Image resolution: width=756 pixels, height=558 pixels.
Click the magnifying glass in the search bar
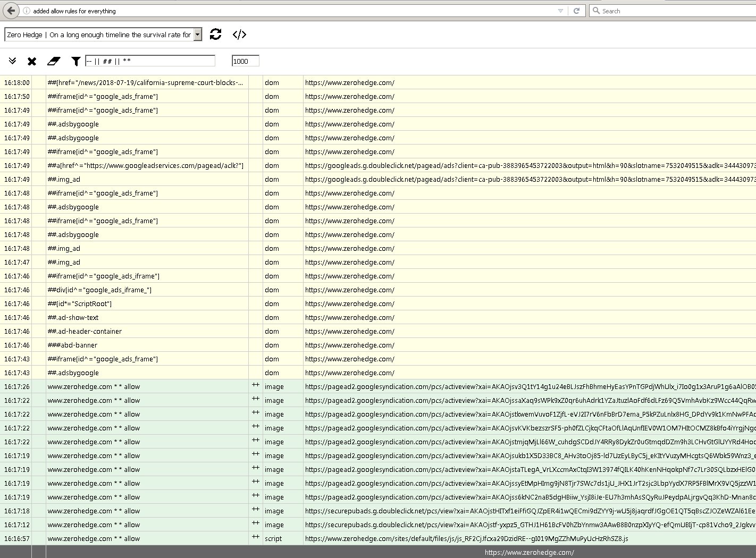[597, 11]
